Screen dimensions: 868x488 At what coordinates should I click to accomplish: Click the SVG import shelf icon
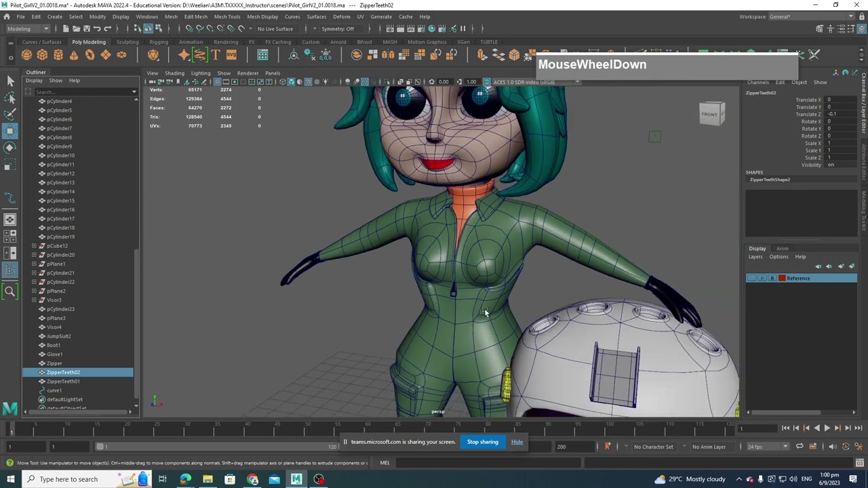coord(231,55)
